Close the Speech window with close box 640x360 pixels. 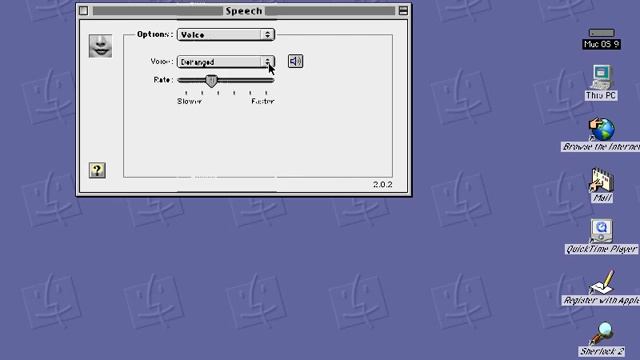point(84,11)
